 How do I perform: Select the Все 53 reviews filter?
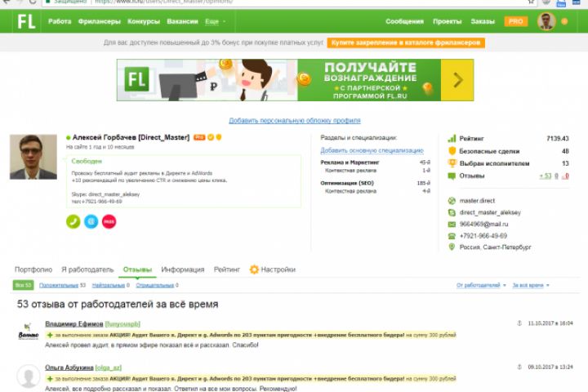23,285
